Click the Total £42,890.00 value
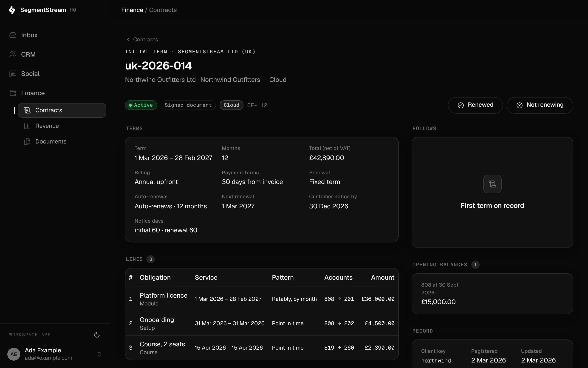Screen dimensions: 588x368 point(327,158)
